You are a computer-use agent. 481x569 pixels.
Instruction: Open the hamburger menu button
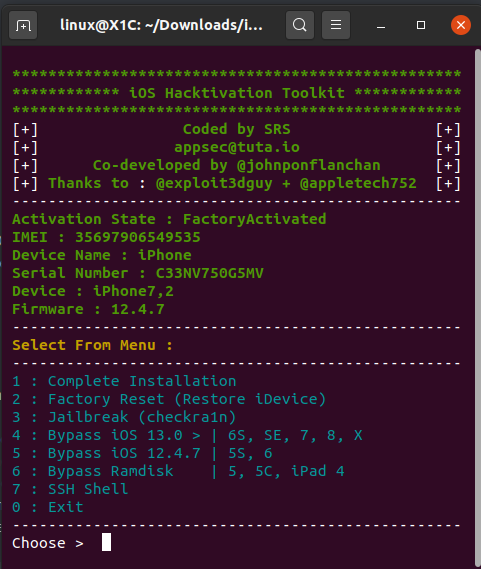pos(336,25)
